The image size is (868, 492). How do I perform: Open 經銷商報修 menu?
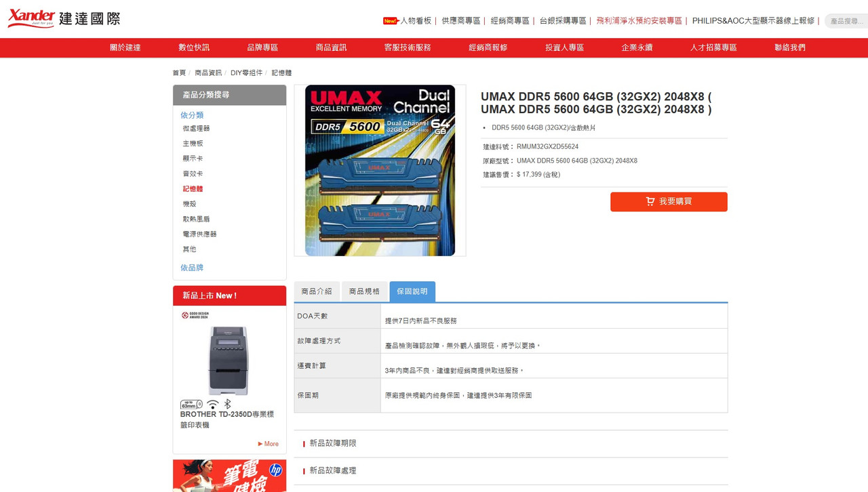click(x=488, y=47)
